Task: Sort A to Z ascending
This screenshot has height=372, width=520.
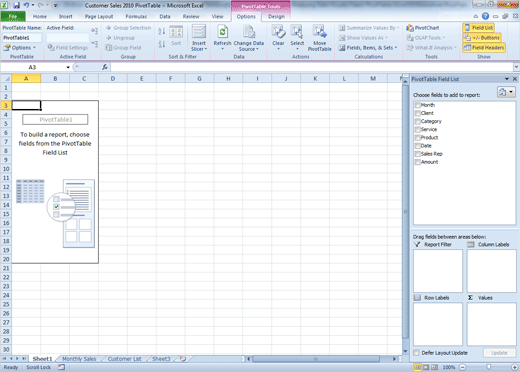Action: (162, 32)
